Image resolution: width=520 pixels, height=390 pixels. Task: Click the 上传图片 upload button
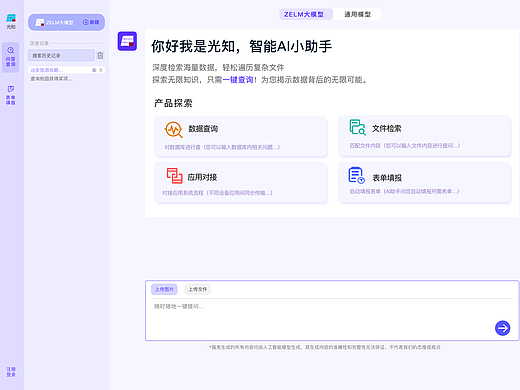pyautogui.click(x=164, y=289)
